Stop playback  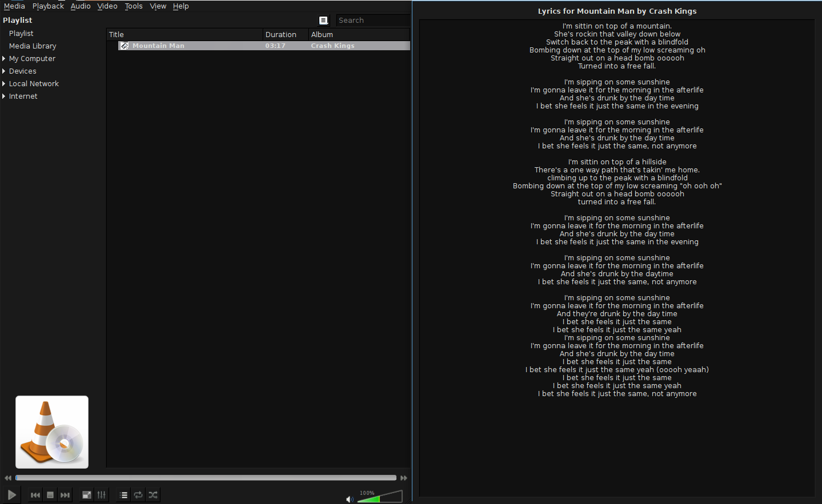coord(50,495)
